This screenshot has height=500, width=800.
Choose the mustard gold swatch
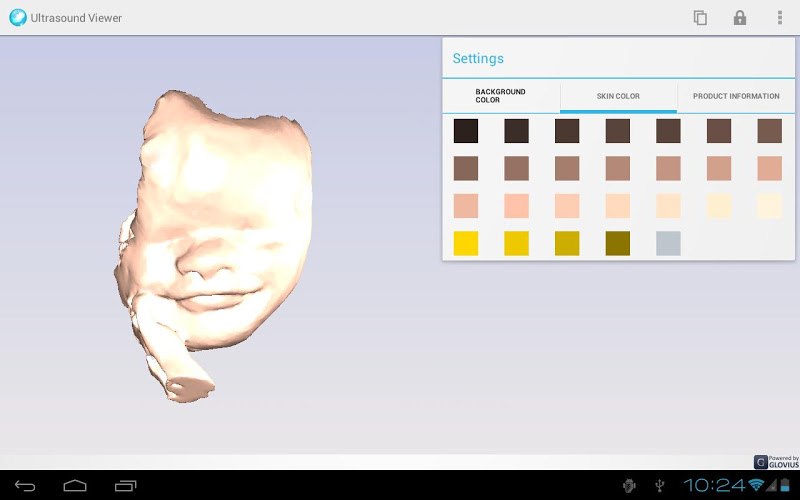coord(567,243)
